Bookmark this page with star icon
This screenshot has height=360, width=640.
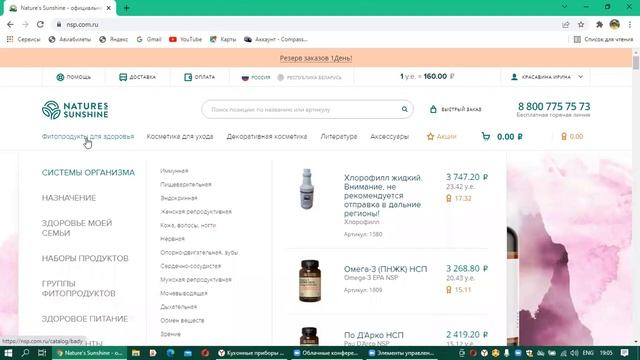click(x=581, y=25)
